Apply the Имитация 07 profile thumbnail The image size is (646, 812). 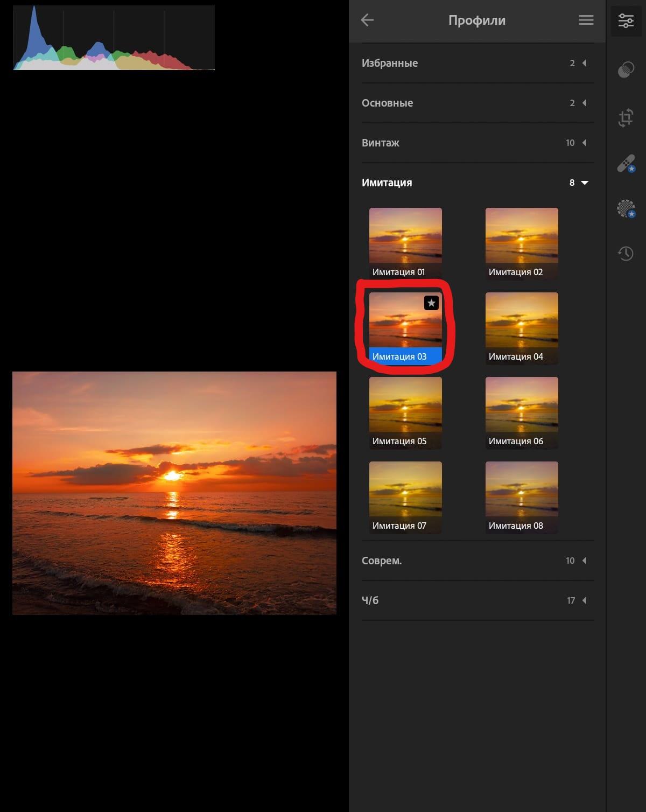coord(405,498)
